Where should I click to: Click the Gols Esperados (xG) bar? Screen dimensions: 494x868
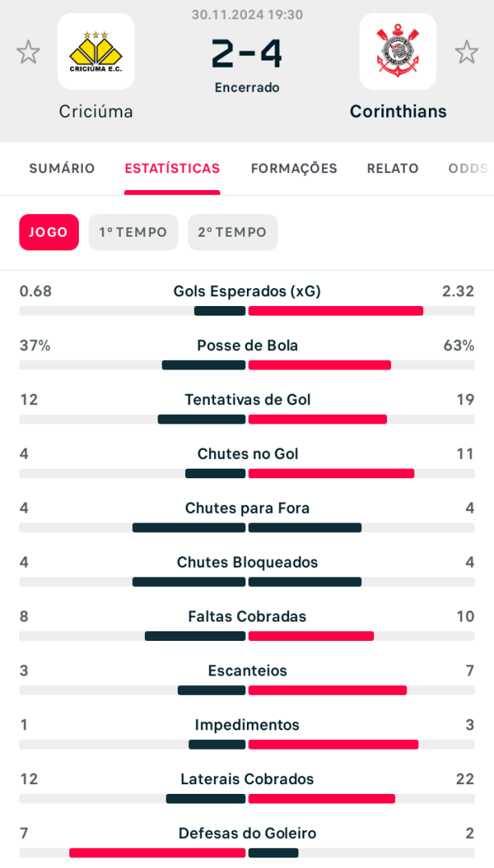(247, 311)
